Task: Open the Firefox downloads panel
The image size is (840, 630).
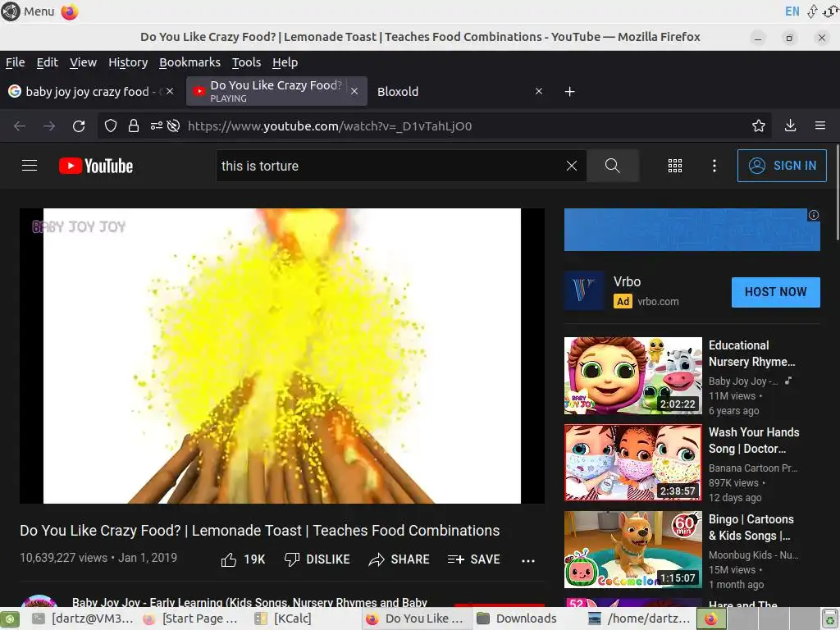Action: coord(790,126)
